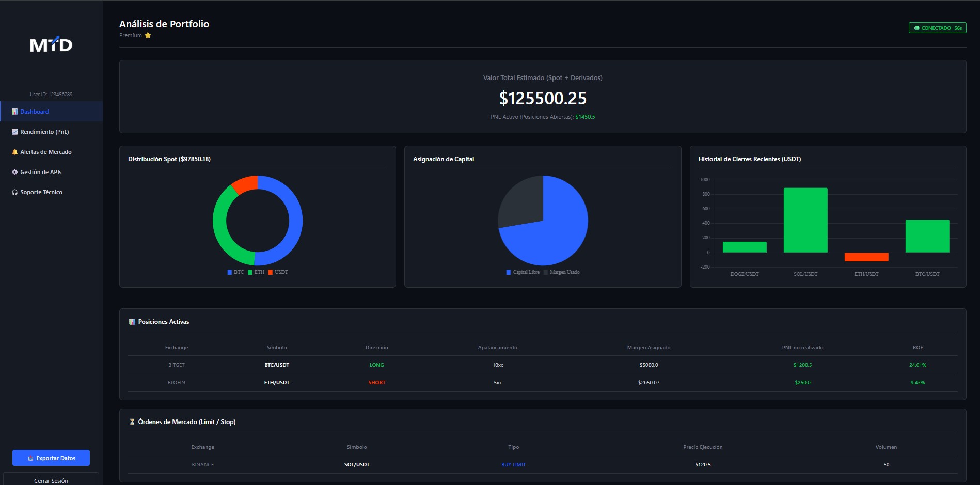Screen dimensions: 980x485
Task: Open Gestión de APIs gear icon
Action: (14, 172)
